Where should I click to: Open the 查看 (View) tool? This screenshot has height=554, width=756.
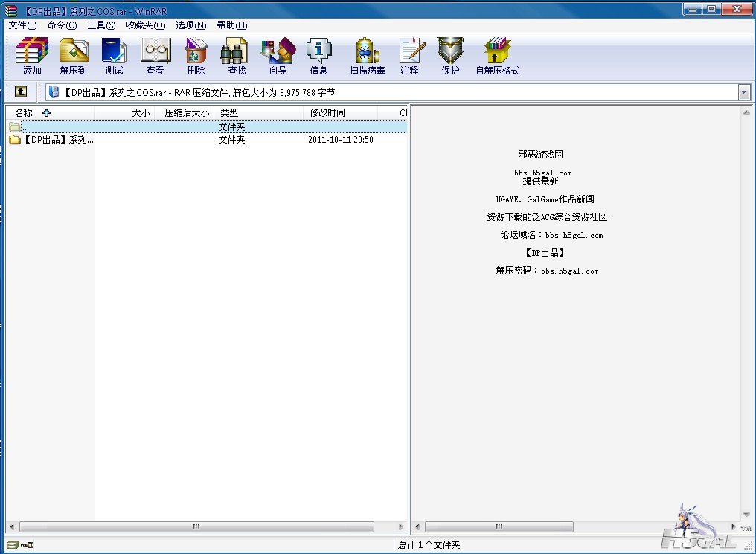pyautogui.click(x=155, y=57)
